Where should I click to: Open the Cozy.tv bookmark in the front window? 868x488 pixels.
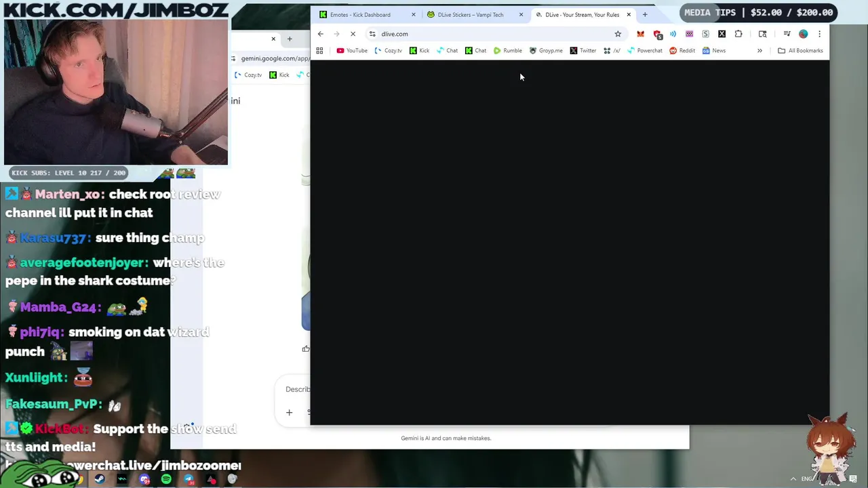[x=388, y=51]
